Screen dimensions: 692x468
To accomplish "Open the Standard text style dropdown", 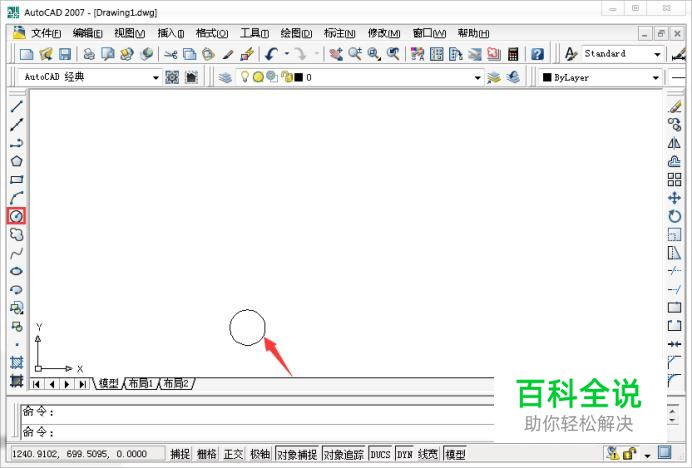I will [x=657, y=54].
